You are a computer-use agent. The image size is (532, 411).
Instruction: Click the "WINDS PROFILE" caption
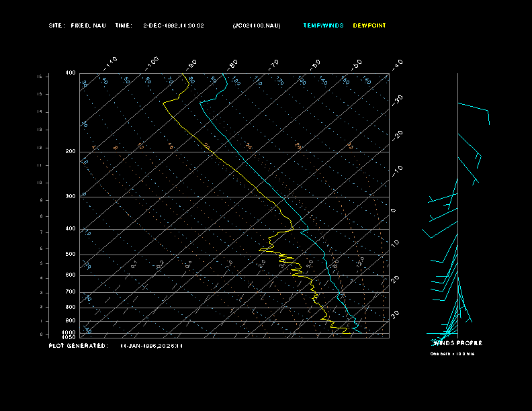coord(458,343)
